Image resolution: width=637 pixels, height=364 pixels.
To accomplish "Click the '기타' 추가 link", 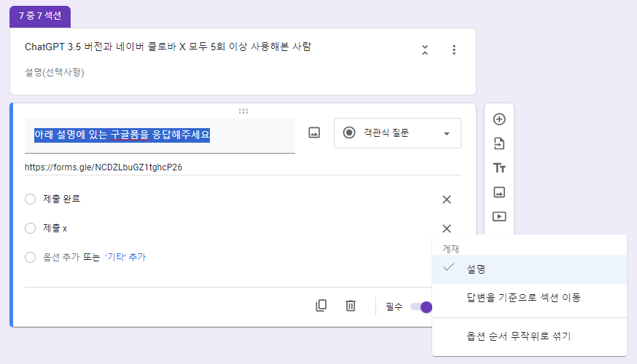I will coord(125,257).
